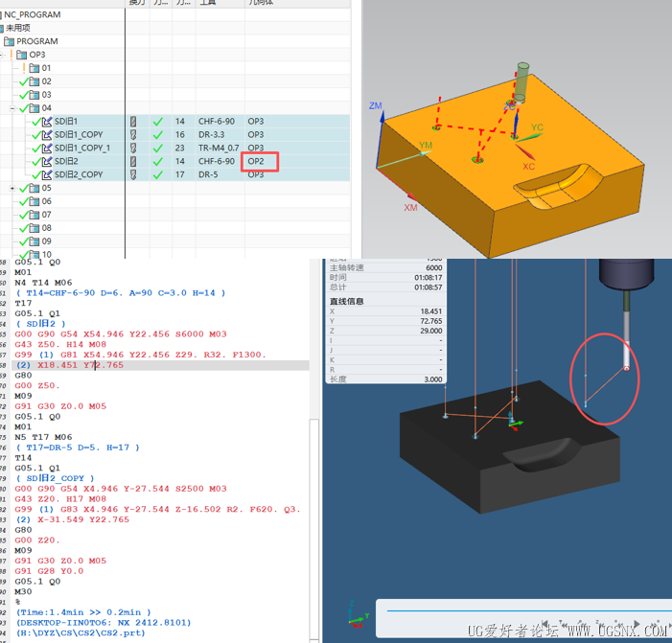The width and height of the screenshot is (672, 643).
Task: Click the PROGRAM folder icon
Action: pos(10,41)
